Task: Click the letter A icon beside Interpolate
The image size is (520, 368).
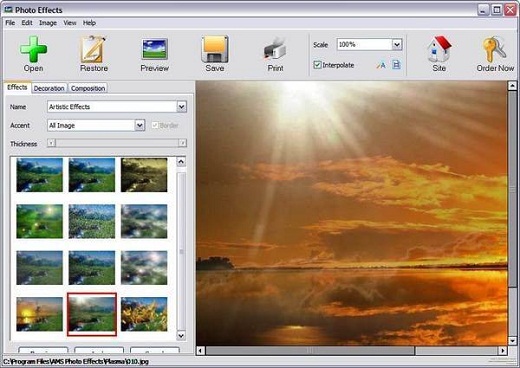Action: point(381,65)
